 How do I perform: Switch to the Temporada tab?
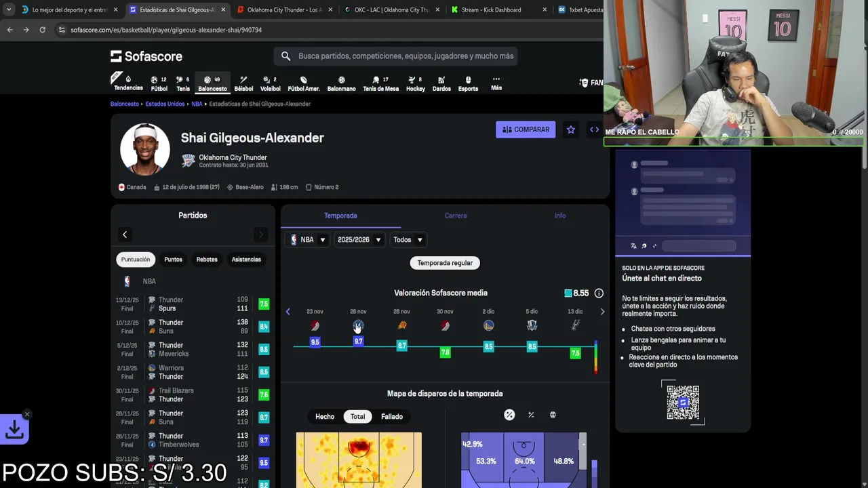[x=340, y=216]
